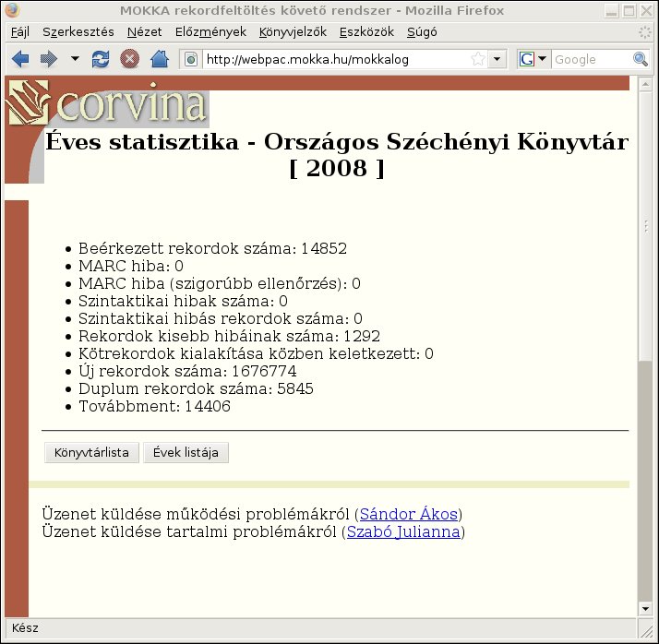Click the line 'Rekordok kisebb hibáinak száma: 1292'

pyautogui.click(x=229, y=336)
